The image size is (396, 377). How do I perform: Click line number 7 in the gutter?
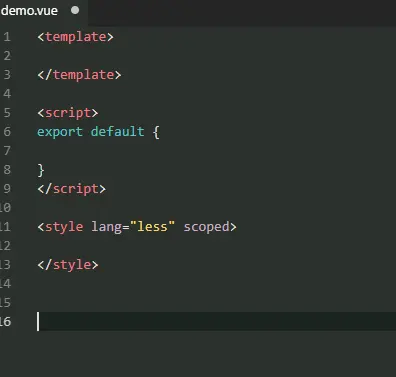coord(7,151)
